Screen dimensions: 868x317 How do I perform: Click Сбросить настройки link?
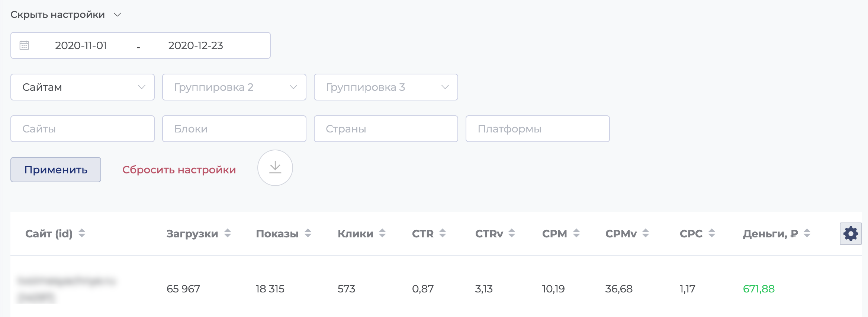[x=179, y=170]
